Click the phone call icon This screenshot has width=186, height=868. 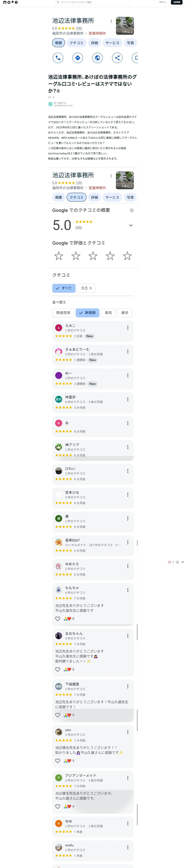(58, 58)
